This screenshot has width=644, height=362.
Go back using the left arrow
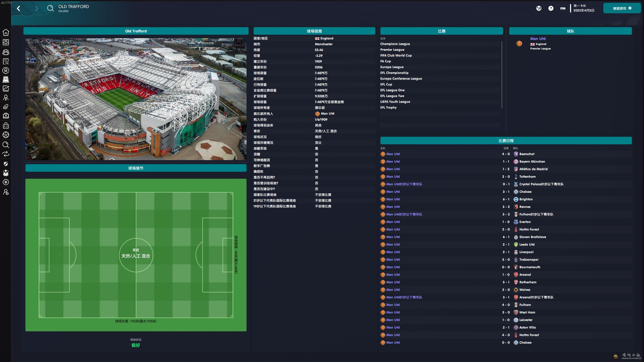point(18,8)
